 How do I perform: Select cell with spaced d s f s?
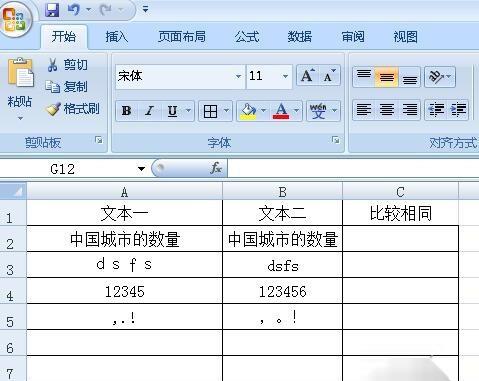(x=124, y=265)
